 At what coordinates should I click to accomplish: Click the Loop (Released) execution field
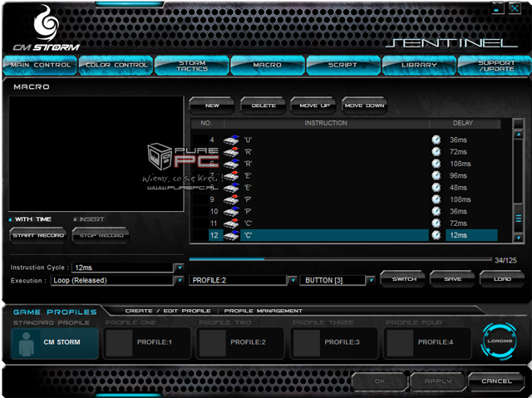coord(112,280)
